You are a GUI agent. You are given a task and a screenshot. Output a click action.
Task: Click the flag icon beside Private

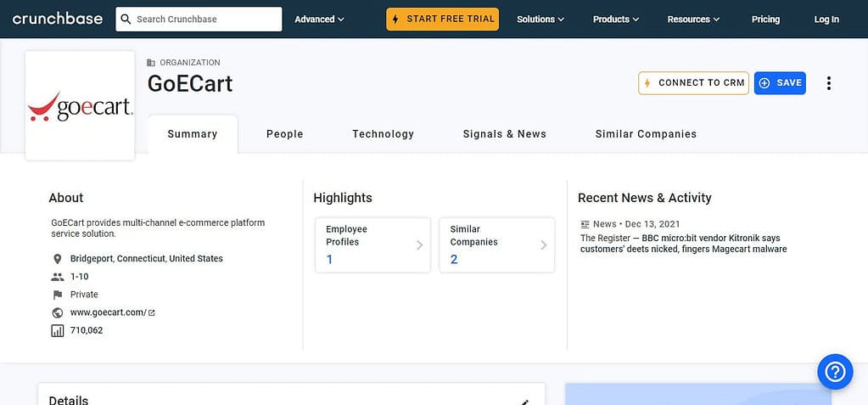(57, 295)
